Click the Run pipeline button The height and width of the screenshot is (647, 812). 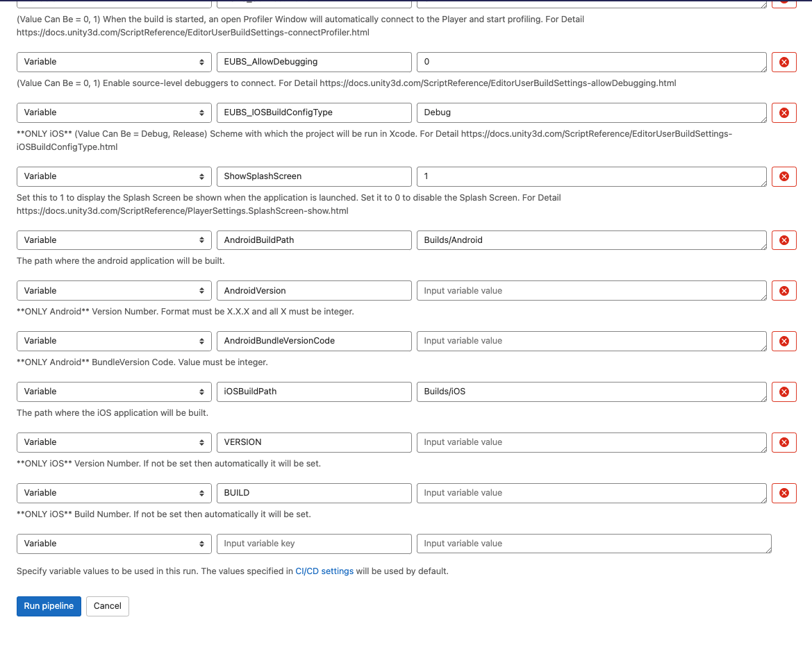click(x=49, y=606)
